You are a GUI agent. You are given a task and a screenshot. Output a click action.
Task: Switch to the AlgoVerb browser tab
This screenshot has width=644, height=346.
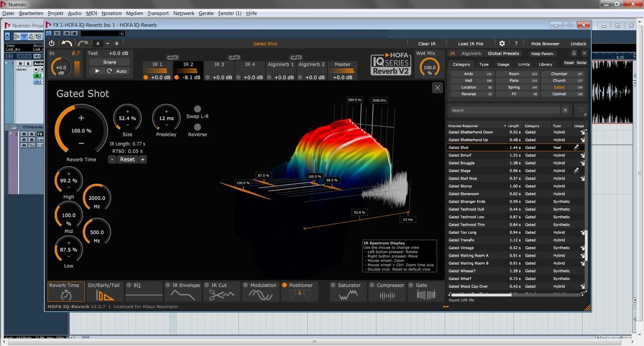[x=471, y=53]
